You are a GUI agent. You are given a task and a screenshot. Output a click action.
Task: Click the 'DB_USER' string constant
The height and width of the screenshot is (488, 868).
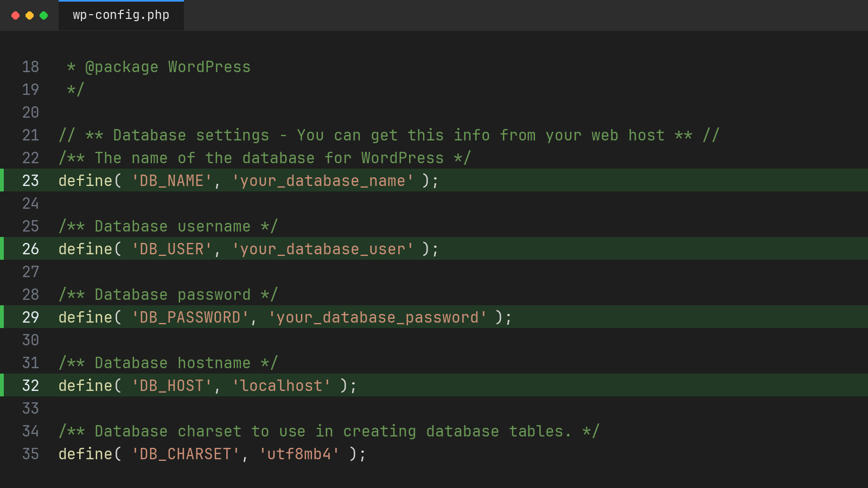172,249
